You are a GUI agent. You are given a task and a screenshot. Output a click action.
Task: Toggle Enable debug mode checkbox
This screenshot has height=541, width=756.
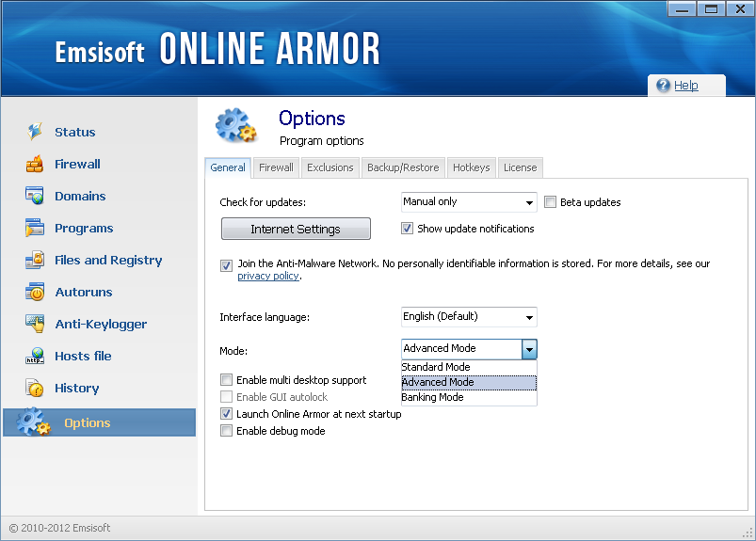click(226, 431)
